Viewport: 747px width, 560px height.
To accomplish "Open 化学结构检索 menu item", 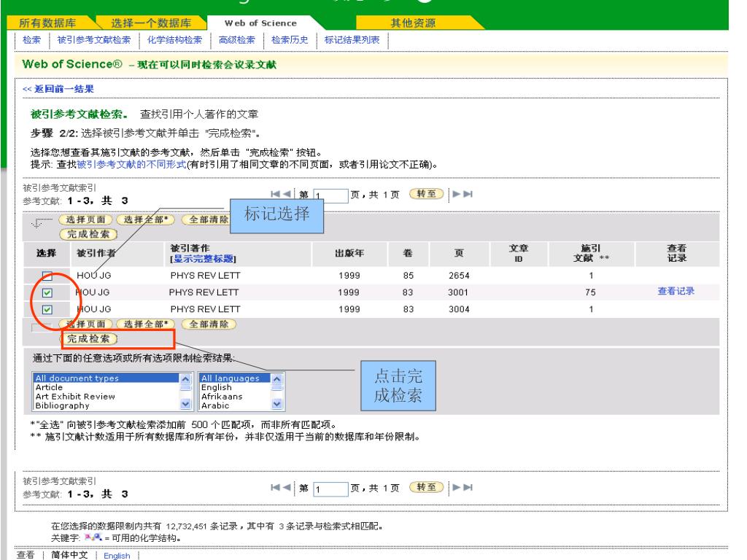I will pyautogui.click(x=175, y=40).
